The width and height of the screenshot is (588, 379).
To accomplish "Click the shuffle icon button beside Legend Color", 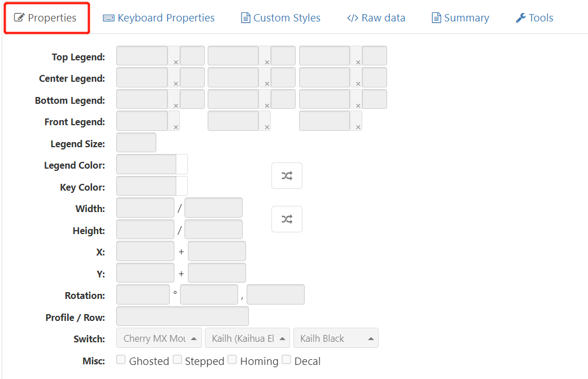I will coord(287,176).
